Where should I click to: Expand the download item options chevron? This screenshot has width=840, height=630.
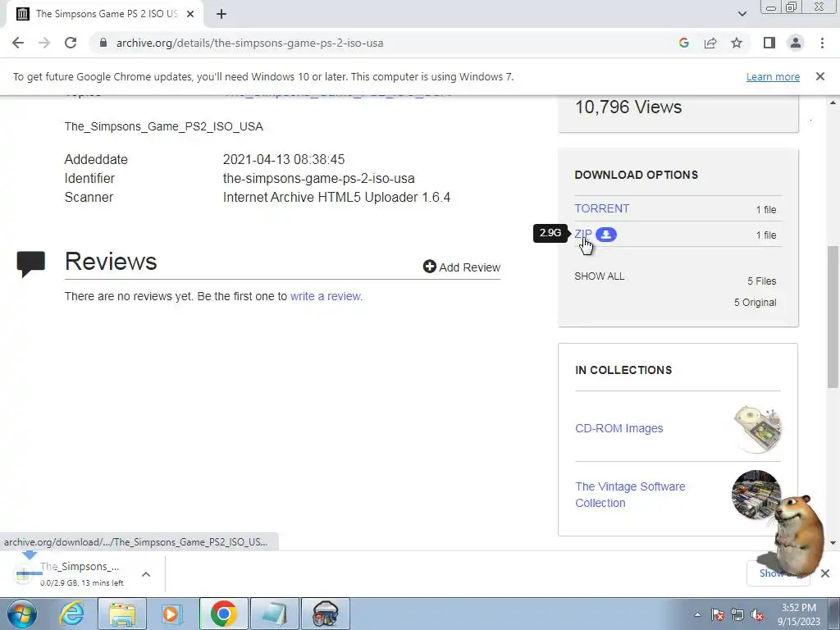[146, 574]
